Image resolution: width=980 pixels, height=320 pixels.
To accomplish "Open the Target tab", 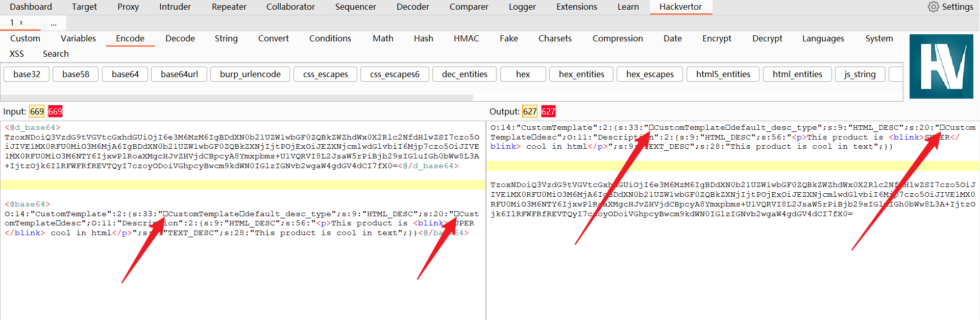I will click(84, 7).
